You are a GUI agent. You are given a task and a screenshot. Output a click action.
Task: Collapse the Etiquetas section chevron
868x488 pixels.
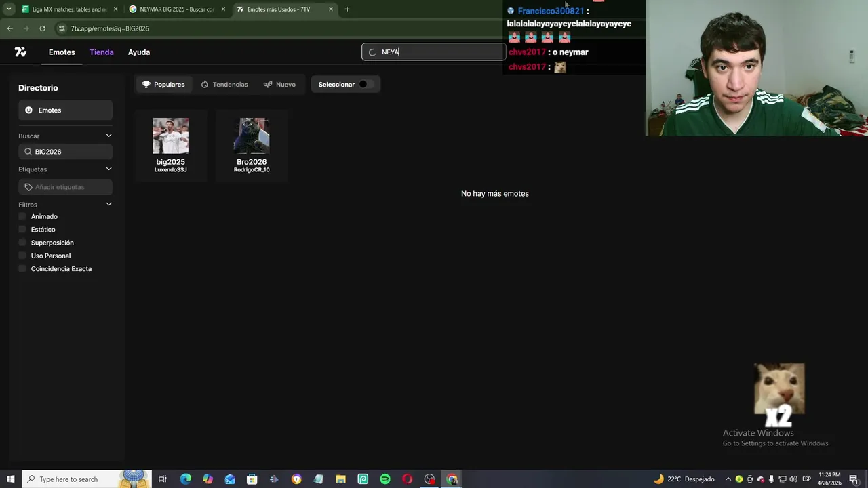click(108, 169)
